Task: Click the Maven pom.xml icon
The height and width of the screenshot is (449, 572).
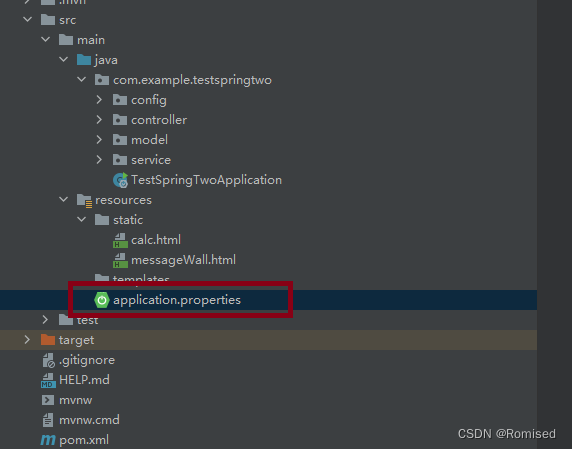Action: coord(48,440)
